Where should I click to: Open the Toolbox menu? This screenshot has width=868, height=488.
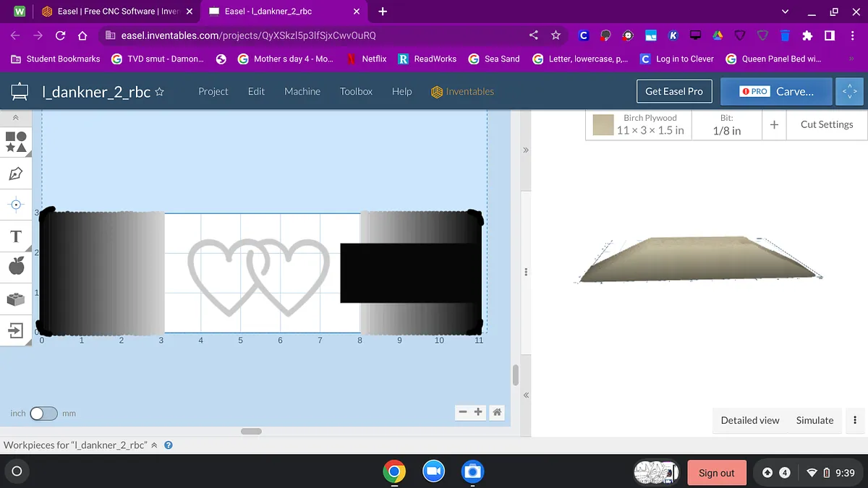tap(356, 92)
